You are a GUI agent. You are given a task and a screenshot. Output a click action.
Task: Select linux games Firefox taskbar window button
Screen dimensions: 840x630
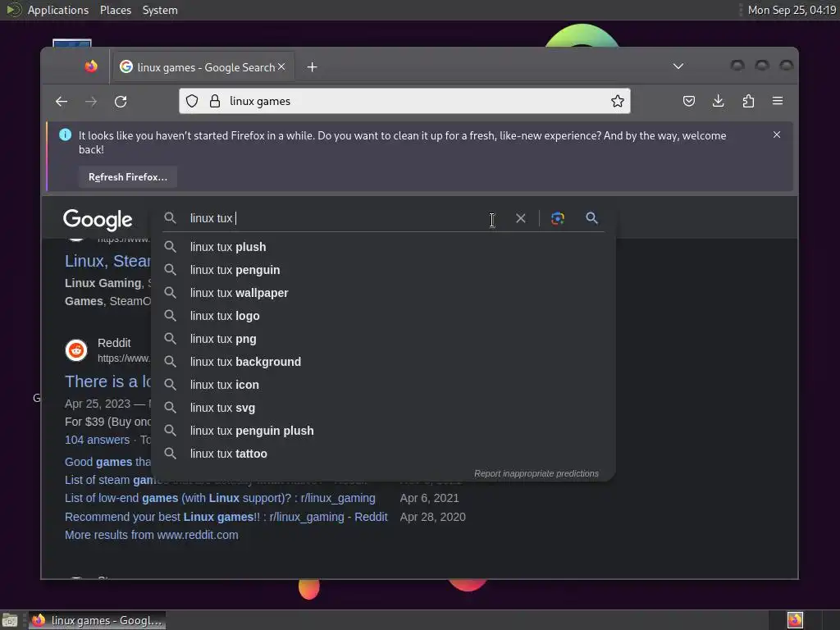tap(97, 620)
